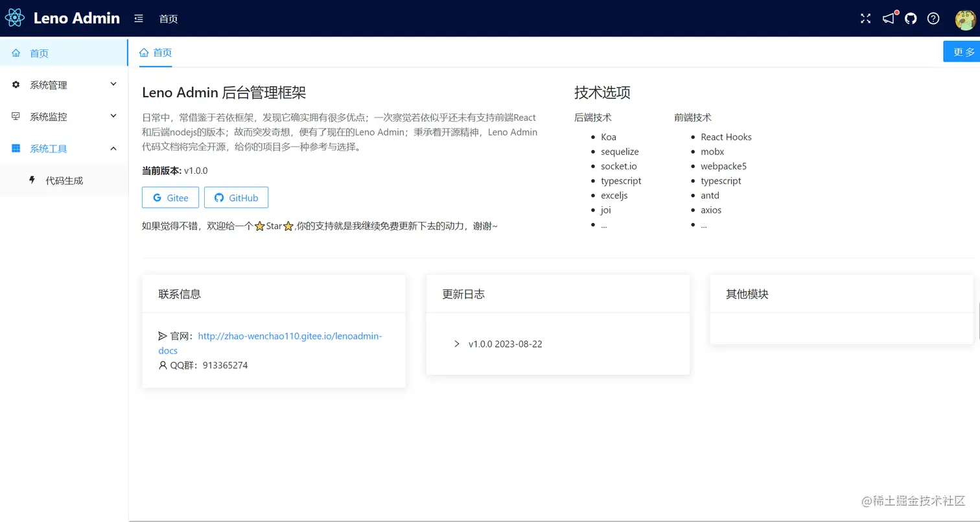The image size is (980, 522).
Task: Click the gear icon beside 系统管理
Action: [16, 85]
